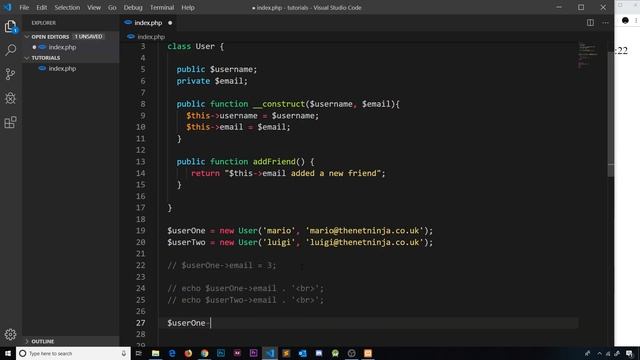
Task: Open the Extensions view
Action: 10,122
